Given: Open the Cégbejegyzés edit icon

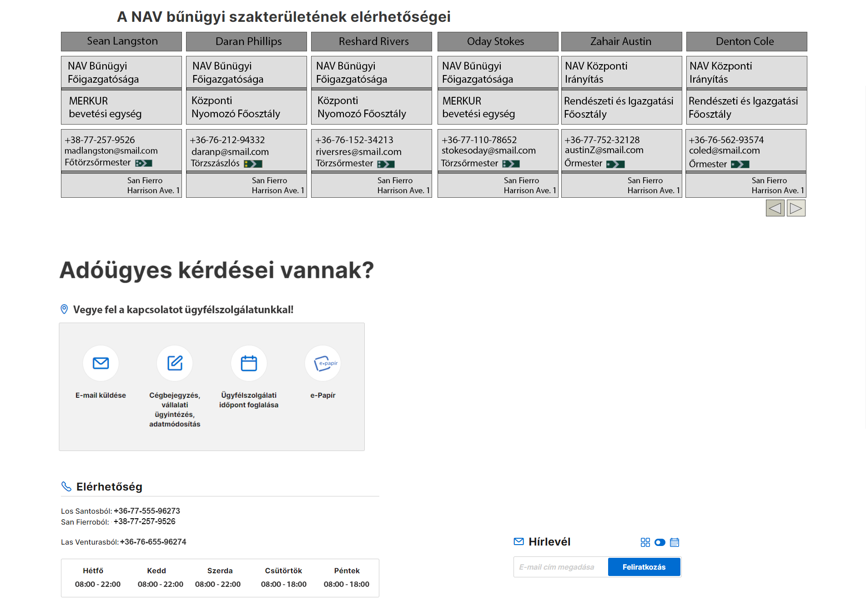Looking at the screenshot, I should point(175,363).
